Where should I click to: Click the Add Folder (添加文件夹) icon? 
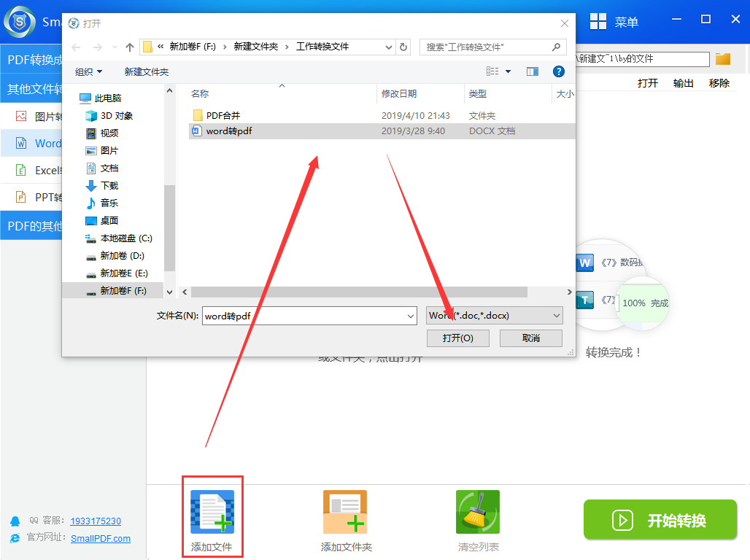345,512
